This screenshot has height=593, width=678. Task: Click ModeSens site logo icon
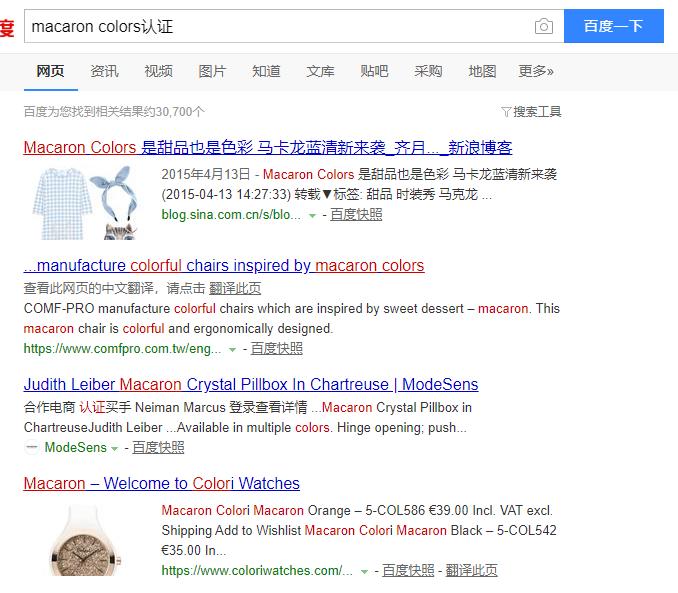[x=32, y=447]
